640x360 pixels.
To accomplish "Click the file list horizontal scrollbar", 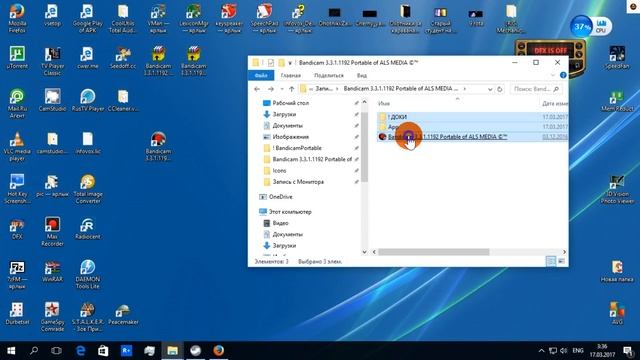I will [433, 252].
